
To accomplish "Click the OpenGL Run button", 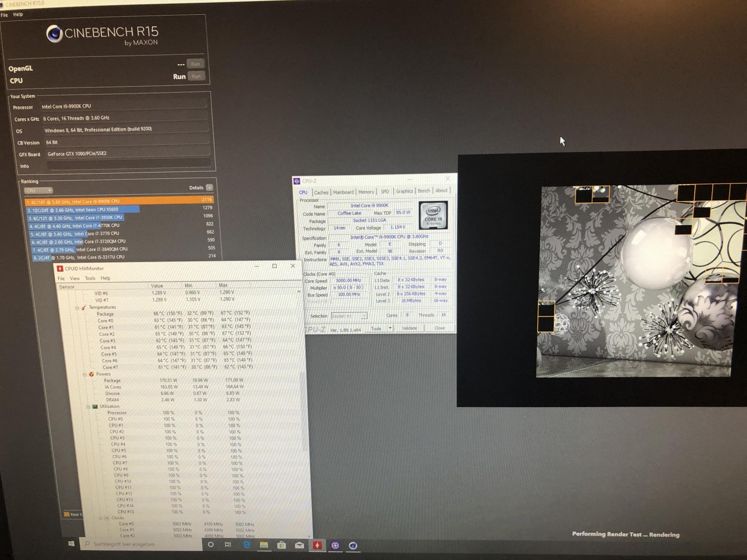I will pos(196,64).
